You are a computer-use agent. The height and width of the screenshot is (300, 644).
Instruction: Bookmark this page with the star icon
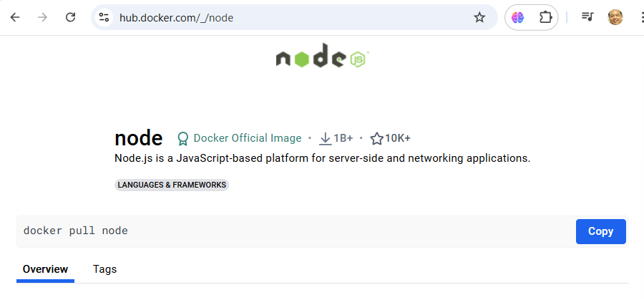[x=479, y=17]
